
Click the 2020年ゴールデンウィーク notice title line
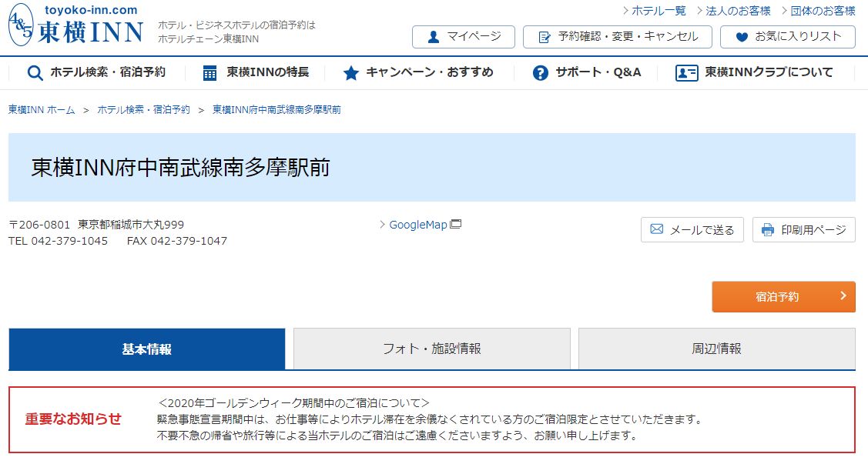point(293,403)
